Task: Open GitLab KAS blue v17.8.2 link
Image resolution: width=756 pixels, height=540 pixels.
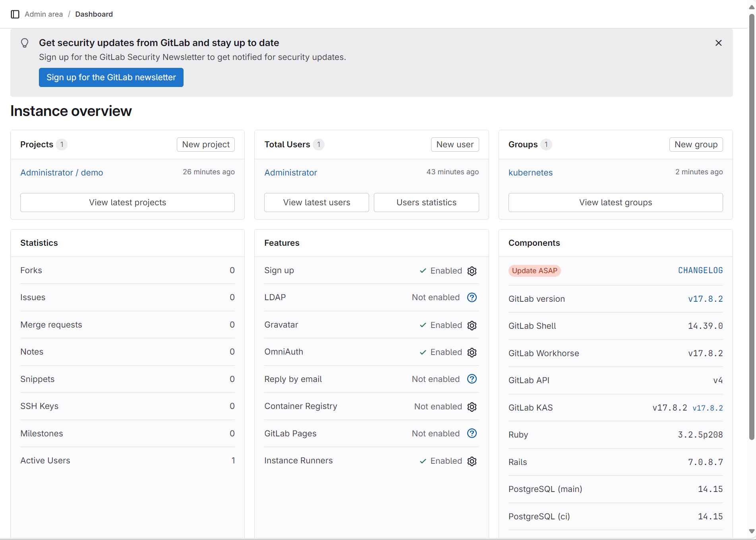Action: [x=708, y=408]
